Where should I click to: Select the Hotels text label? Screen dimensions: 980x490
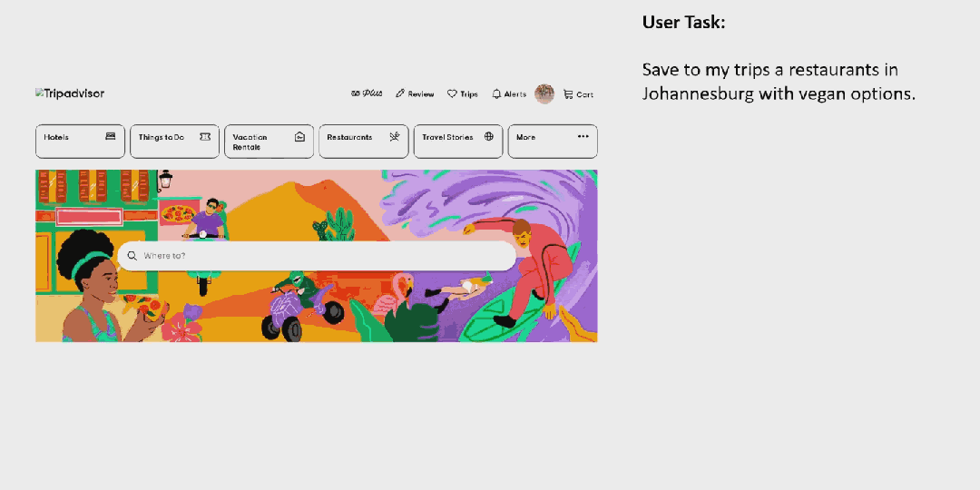[x=56, y=138]
